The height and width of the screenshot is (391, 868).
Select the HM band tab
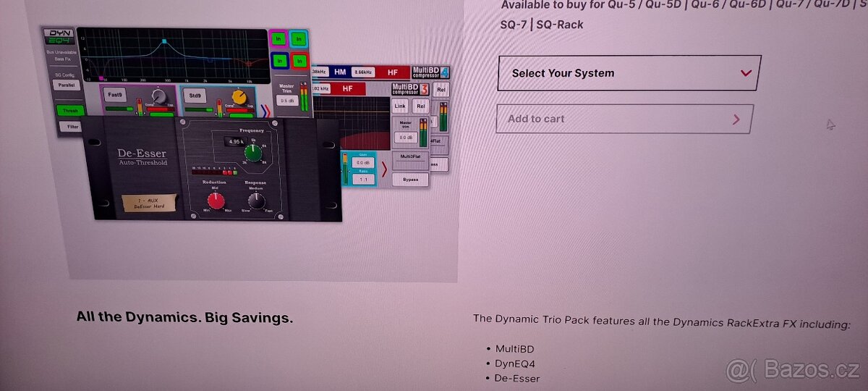coord(340,72)
